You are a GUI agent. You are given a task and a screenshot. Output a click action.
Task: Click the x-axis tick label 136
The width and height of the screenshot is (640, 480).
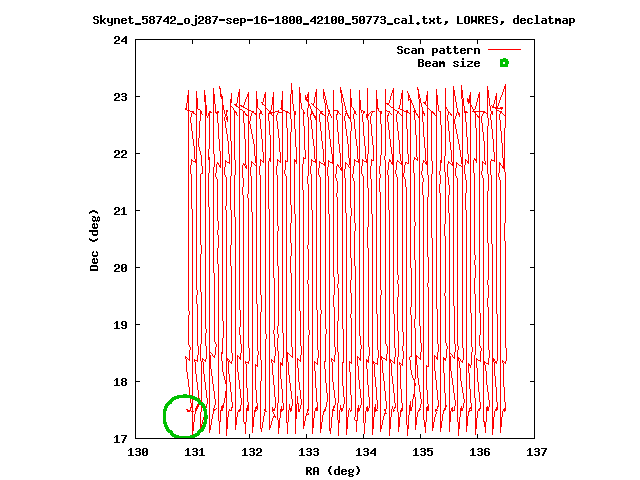(479, 453)
